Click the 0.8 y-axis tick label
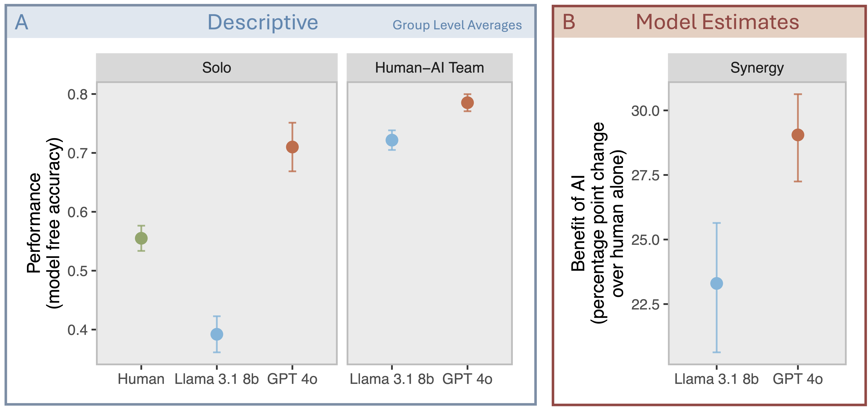This screenshot has height=407, width=868. tap(78, 94)
